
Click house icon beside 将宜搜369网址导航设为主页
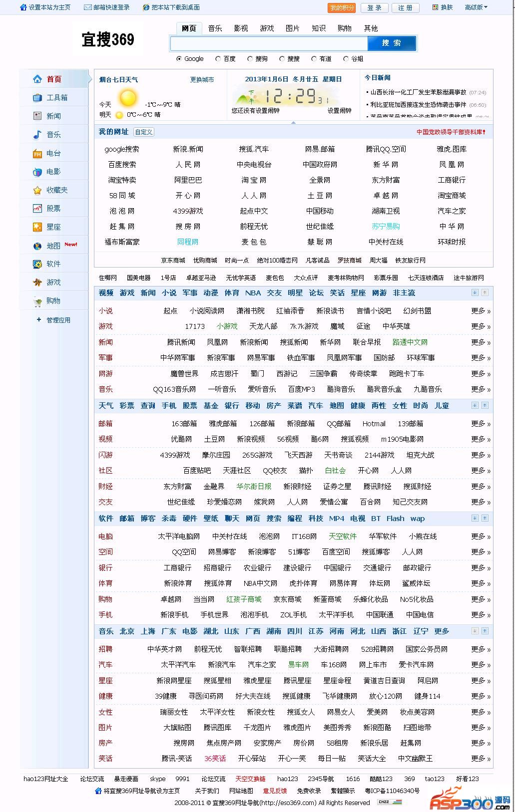[x=98, y=791]
